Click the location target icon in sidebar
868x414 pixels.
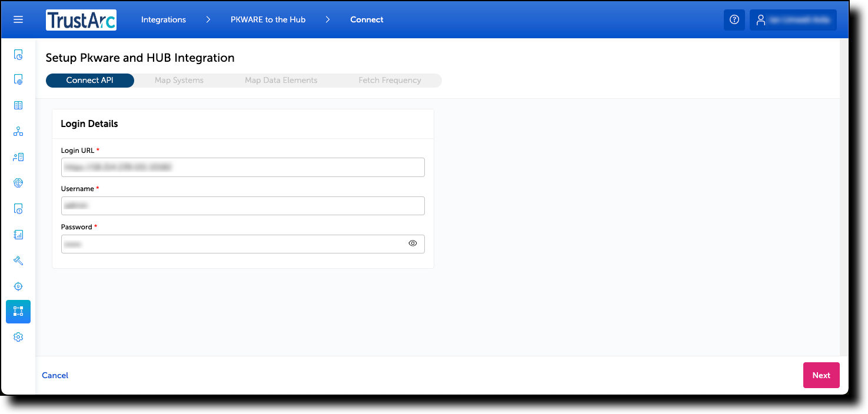pyautogui.click(x=18, y=286)
